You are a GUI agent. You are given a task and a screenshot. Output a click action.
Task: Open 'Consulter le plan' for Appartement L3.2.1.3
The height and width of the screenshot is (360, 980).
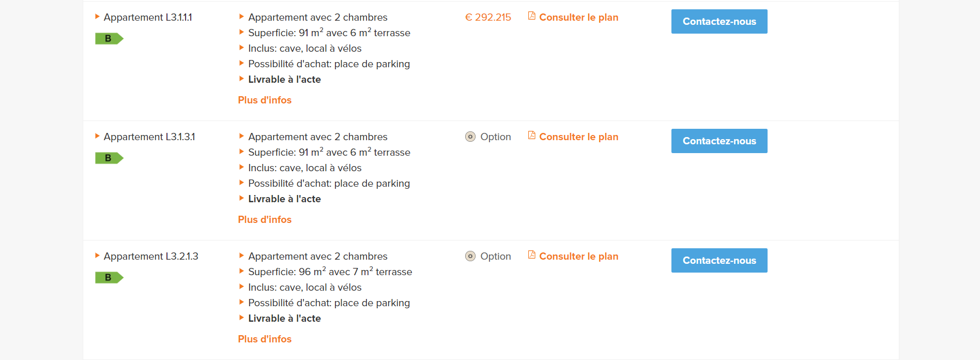[x=578, y=257]
